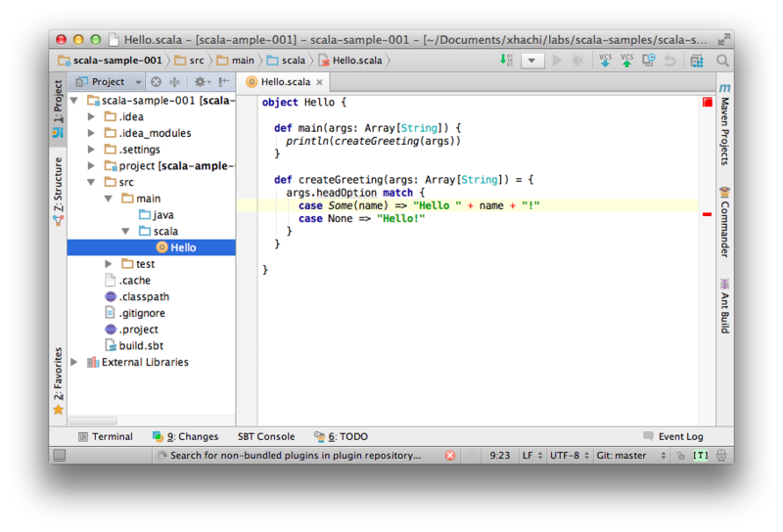Open the Project Structure icon
This screenshot has height=532, width=783.
[x=697, y=61]
